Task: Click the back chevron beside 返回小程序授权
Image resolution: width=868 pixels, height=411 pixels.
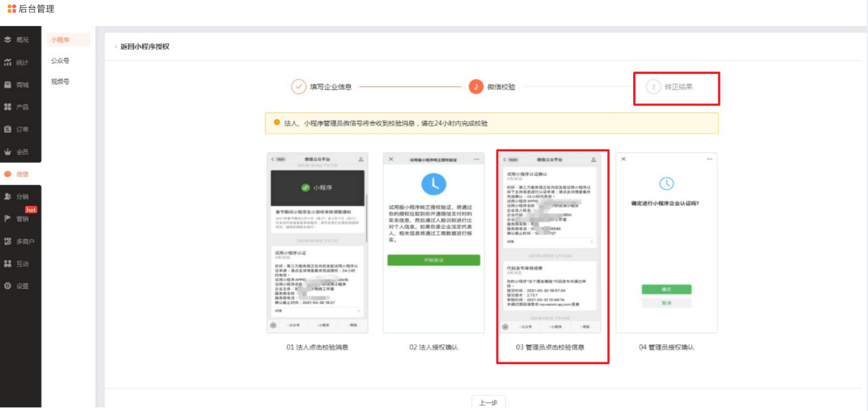Action: point(116,46)
